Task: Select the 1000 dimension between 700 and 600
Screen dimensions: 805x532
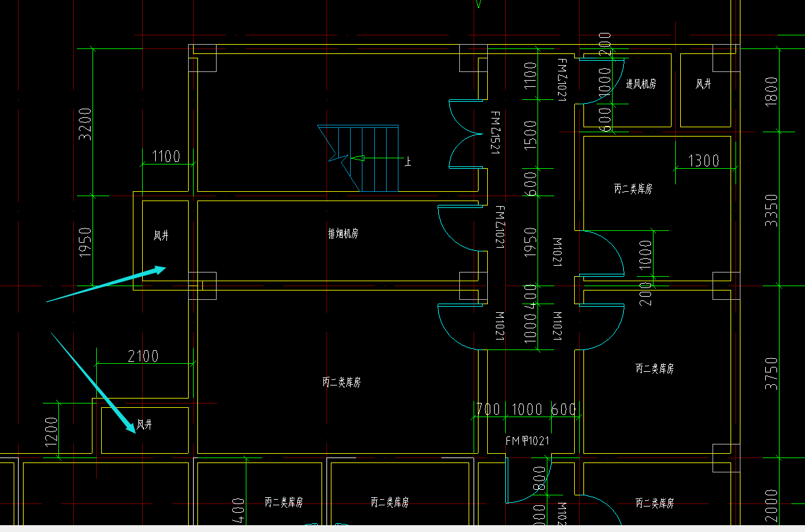Action: pyautogui.click(x=527, y=409)
